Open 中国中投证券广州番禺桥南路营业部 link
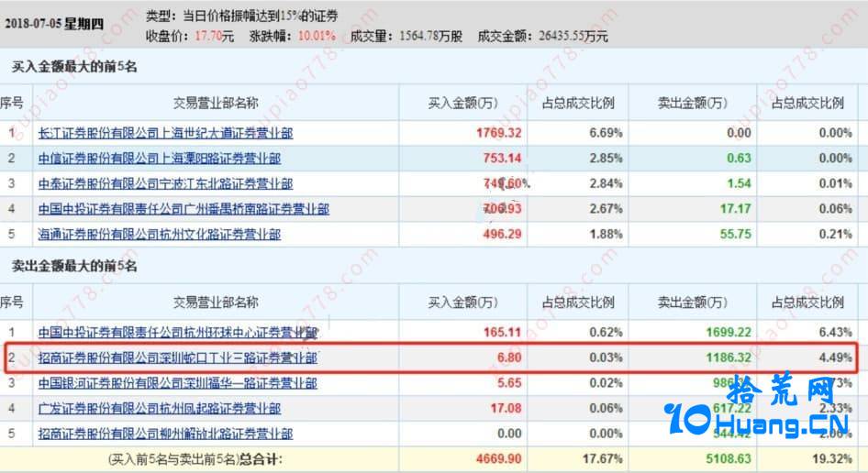Viewport: 868px width, 473px height. [x=184, y=209]
